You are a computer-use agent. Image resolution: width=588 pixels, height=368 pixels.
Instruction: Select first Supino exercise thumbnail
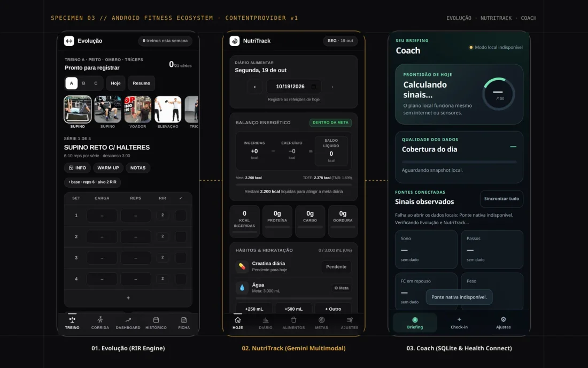coord(78,110)
